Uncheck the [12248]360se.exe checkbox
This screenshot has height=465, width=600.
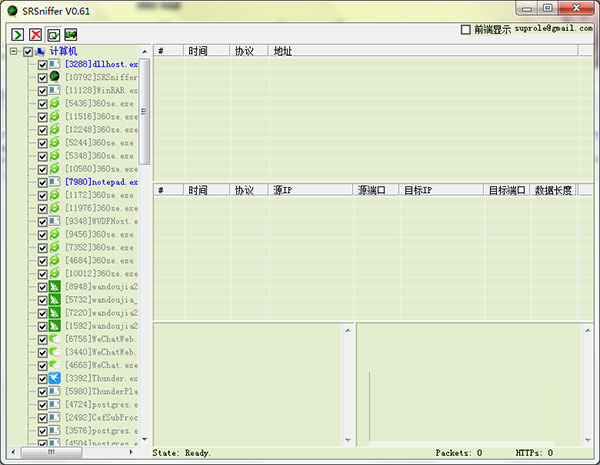click(42, 130)
